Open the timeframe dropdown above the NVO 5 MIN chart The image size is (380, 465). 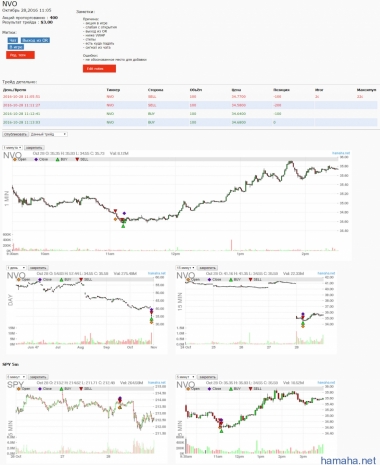[x=186, y=377]
